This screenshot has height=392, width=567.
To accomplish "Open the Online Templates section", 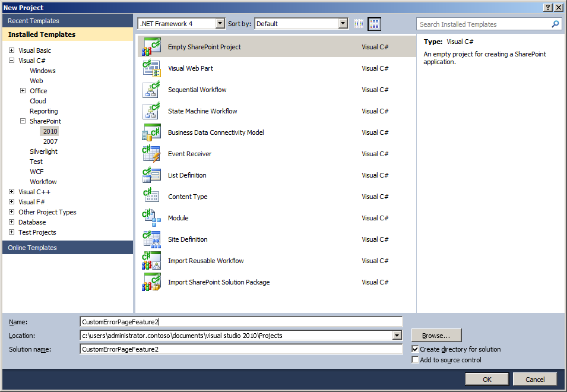I will 68,247.
